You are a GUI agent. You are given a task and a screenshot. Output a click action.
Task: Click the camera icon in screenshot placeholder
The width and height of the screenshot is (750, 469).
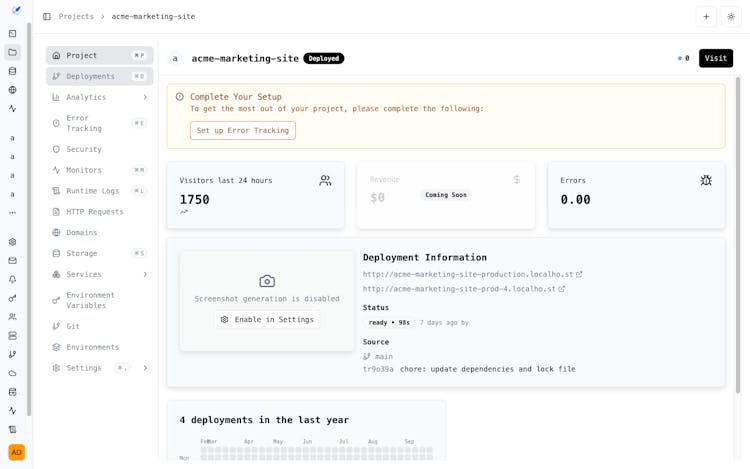pos(267,281)
